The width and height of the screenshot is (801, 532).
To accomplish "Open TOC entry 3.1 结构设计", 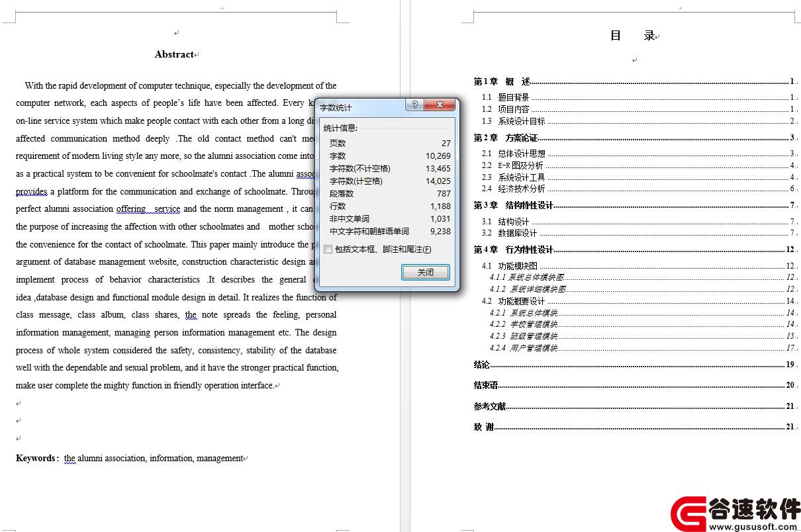I will [x=637, y=222].
